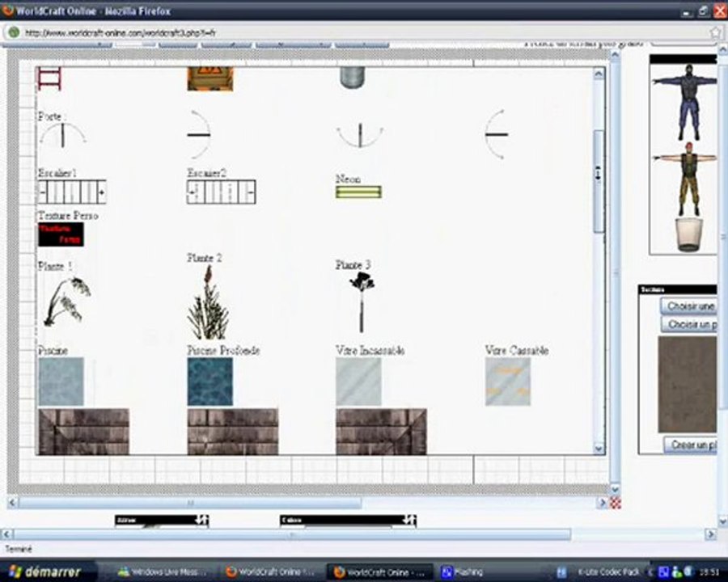This screenshot has height=582, width=728.
Task: Select the blue counter-terrorist character model
Action: tap(687, 102)
